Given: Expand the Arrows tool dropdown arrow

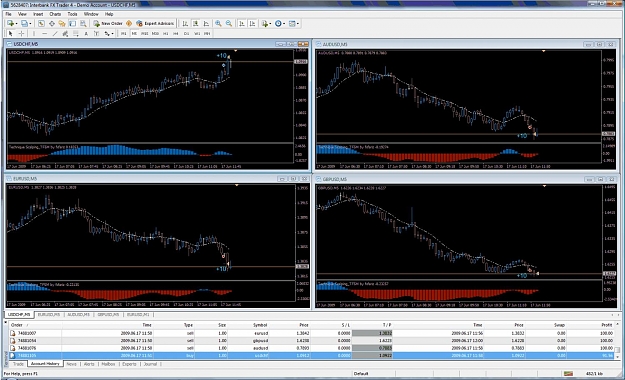Looking at the screenshot, I should pos(112,33).
